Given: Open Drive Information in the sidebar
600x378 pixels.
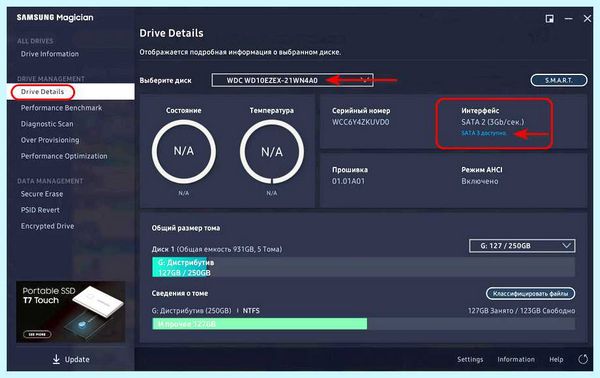Looking at the screenshot, I should [50, 54].
